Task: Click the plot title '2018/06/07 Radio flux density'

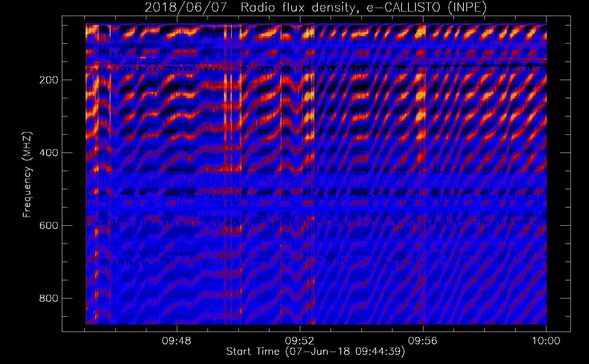Action: click(x=316, y=7)
